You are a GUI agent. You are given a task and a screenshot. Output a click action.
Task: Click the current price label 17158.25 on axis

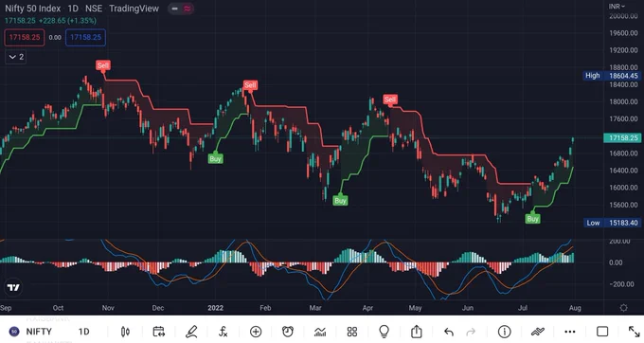(x=622, y=138)
